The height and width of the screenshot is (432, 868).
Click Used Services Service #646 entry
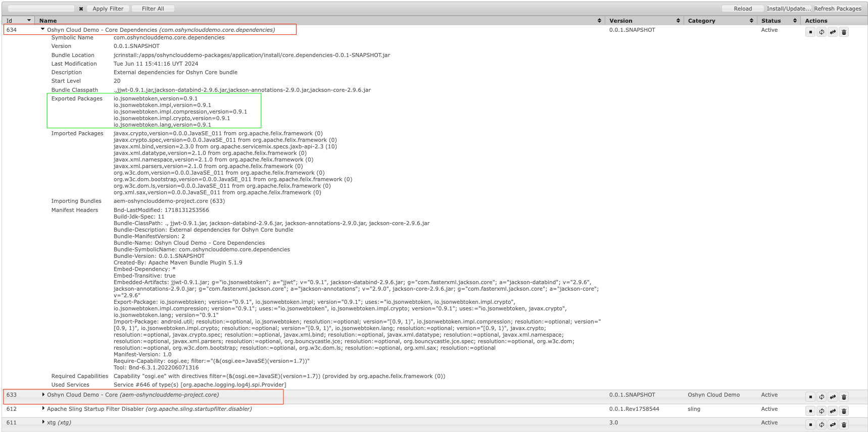pyautogui.click(x=200, y=385)
